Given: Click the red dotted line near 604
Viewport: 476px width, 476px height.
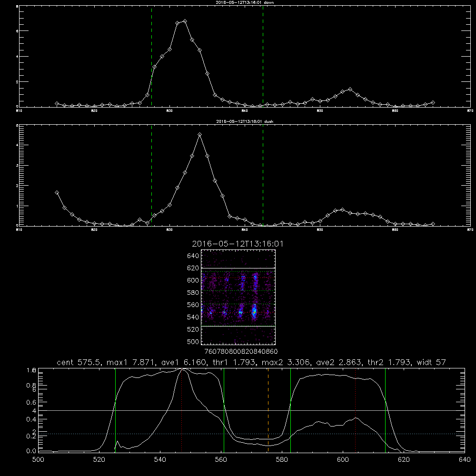Looking at the screenshot, I should pyautogui.click(x=355, y=410).
